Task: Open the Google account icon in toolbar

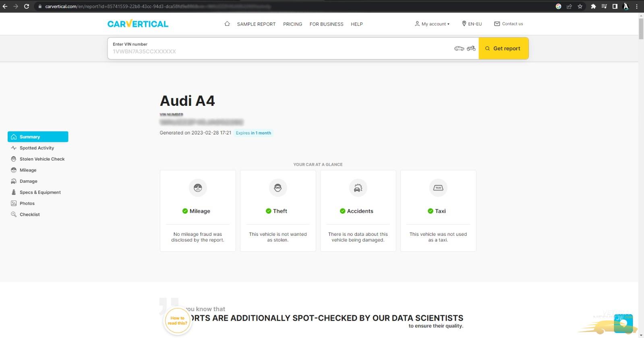Action: pos(558,6)
